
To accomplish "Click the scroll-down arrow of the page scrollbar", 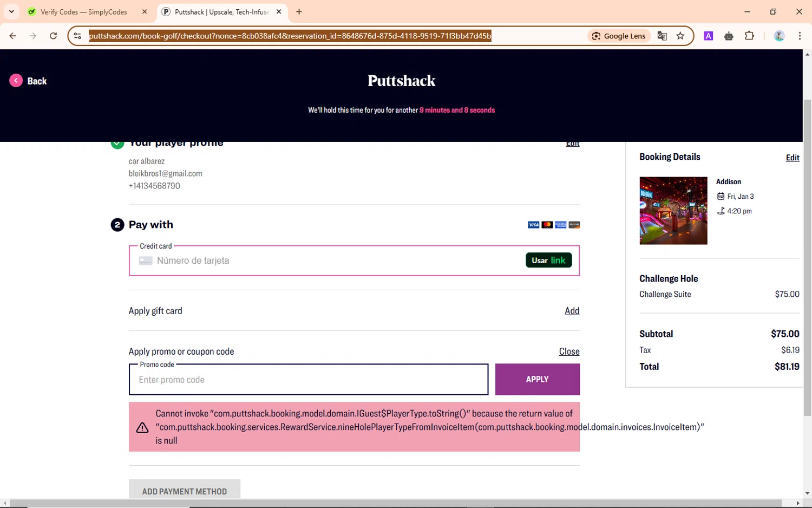I will pos(807,493).
